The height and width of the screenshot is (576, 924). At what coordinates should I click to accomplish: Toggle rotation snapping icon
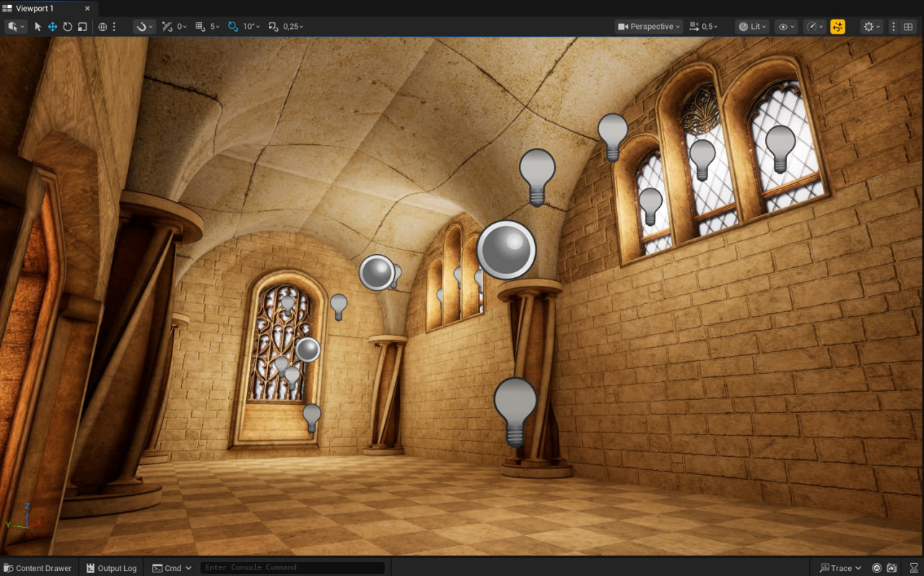click(x=232, y=27)
